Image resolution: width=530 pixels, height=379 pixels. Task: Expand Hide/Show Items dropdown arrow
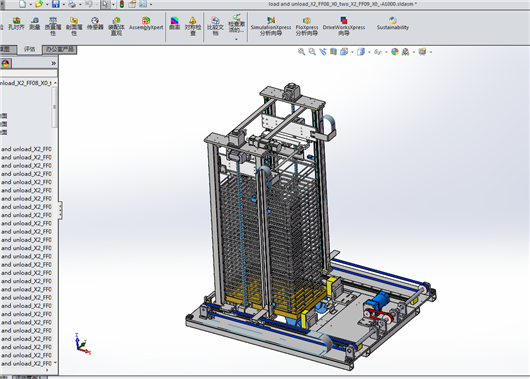pyautogui.click(x=386, y=52)
